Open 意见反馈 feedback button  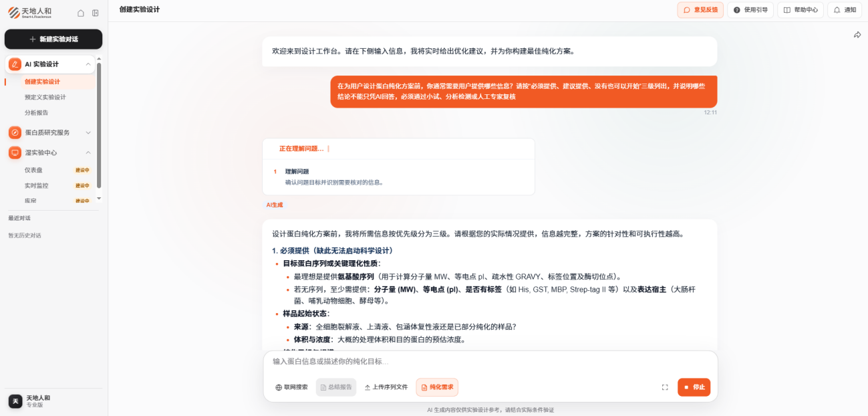(700, 10)
